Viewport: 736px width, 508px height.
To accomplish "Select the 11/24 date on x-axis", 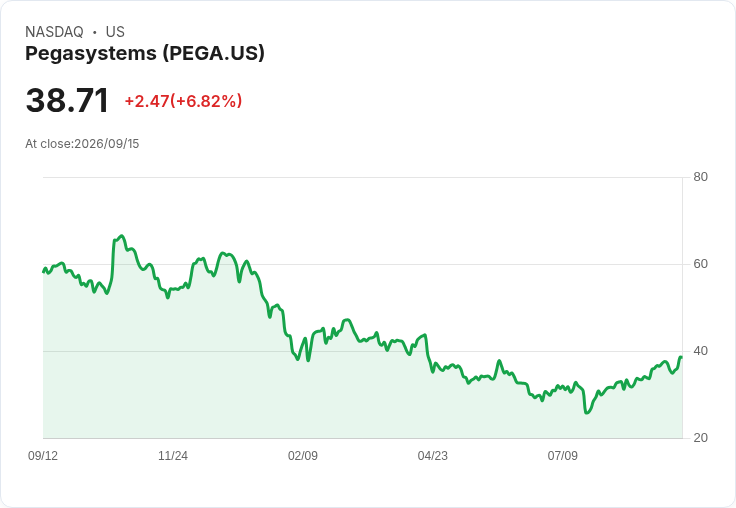I will (x=173, y=456).
